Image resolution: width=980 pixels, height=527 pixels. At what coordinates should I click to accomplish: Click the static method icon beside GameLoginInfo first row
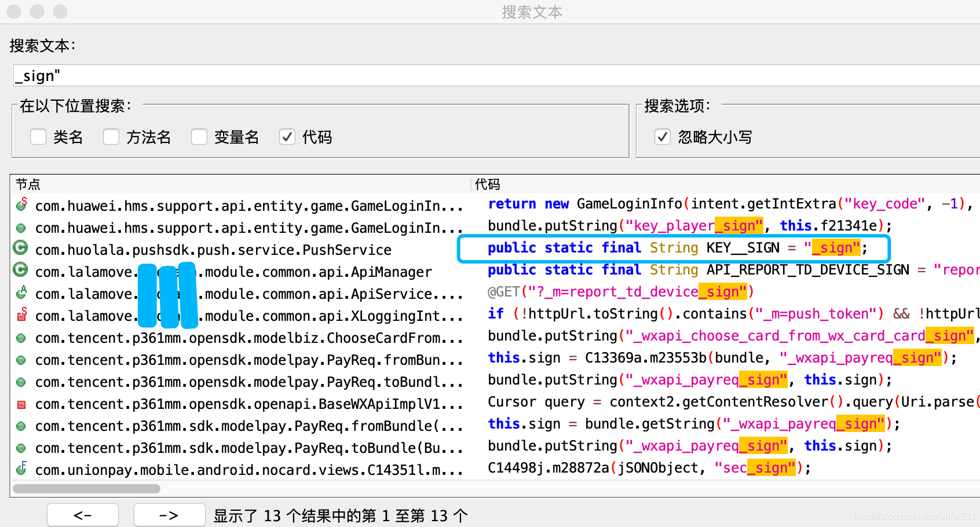pos(21,204)
